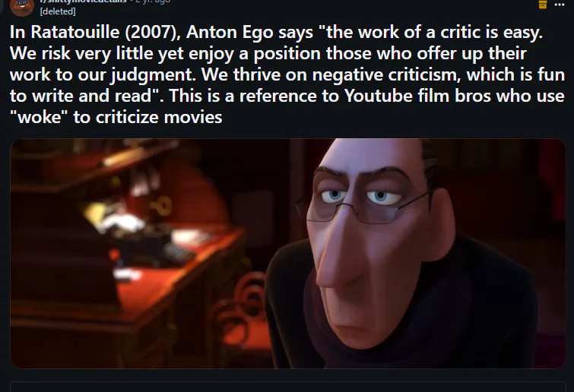Image resolution: width=574 pixels, height=392 pixels.
Task: Click the words 'Anton Ego says' in title
Action: point(249,32)
